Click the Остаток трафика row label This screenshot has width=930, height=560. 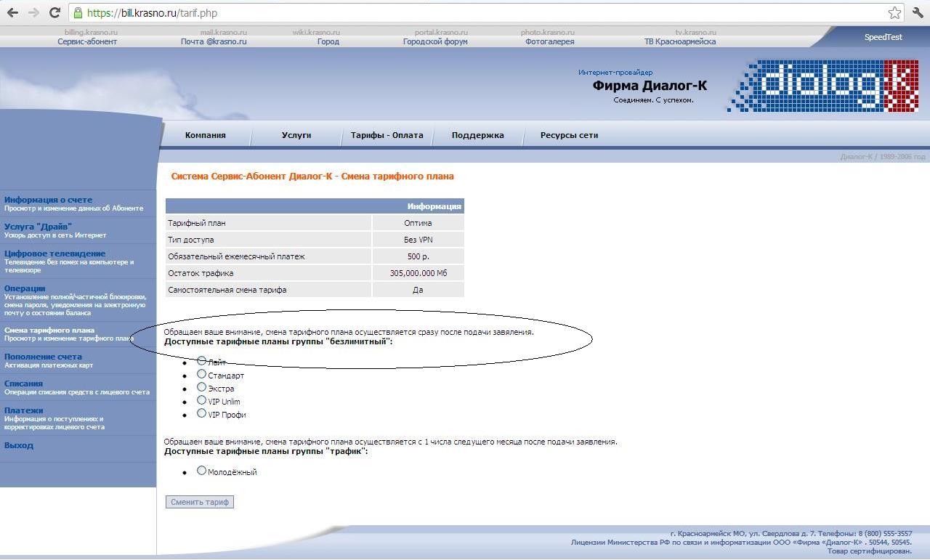click(x=201, y=273)
